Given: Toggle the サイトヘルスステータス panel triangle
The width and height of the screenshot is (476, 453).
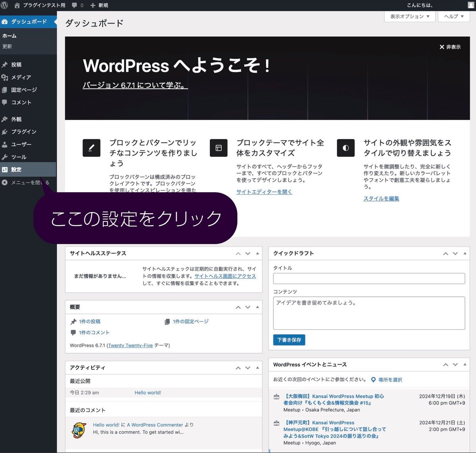Looking at the screenshot, I should click(x=257, y=253).
